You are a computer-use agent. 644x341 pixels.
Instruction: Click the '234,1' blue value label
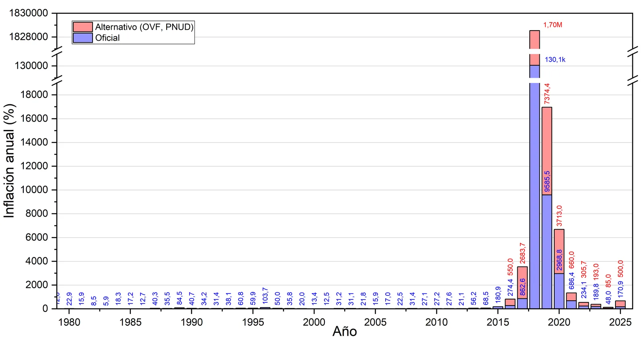pyautogui.click(x=584, y=289)
